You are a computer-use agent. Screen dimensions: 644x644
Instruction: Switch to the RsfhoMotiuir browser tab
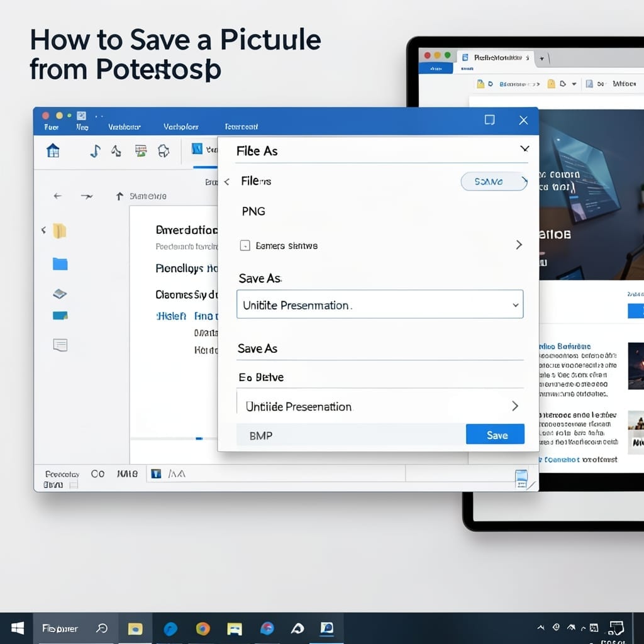(496, 57)
